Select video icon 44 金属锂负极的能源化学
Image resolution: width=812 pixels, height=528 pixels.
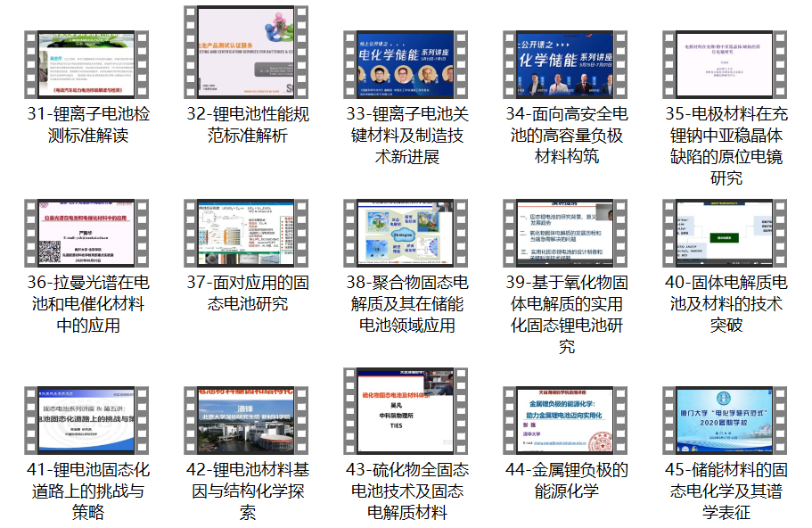tap(565, 420)
